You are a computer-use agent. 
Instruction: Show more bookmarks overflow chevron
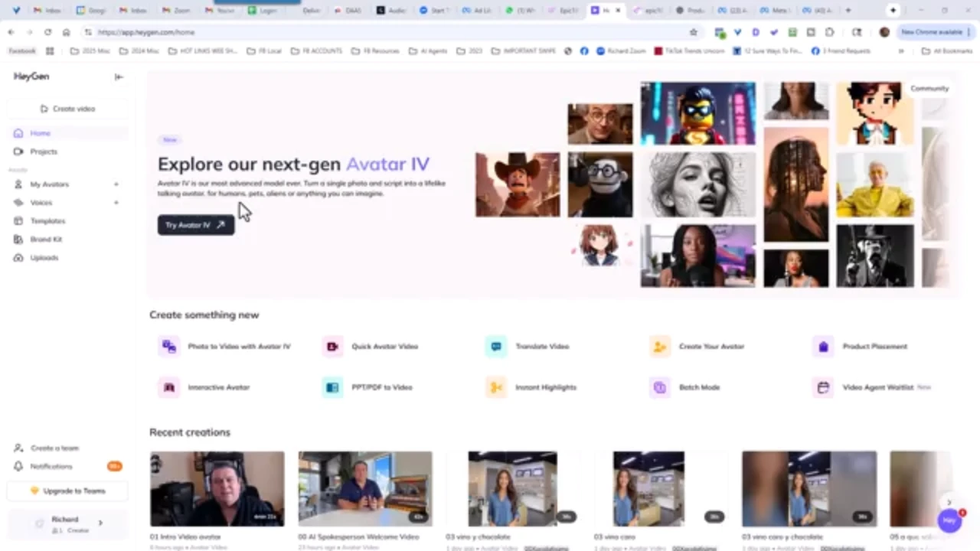pyautogui.click(x=901, y=51)
